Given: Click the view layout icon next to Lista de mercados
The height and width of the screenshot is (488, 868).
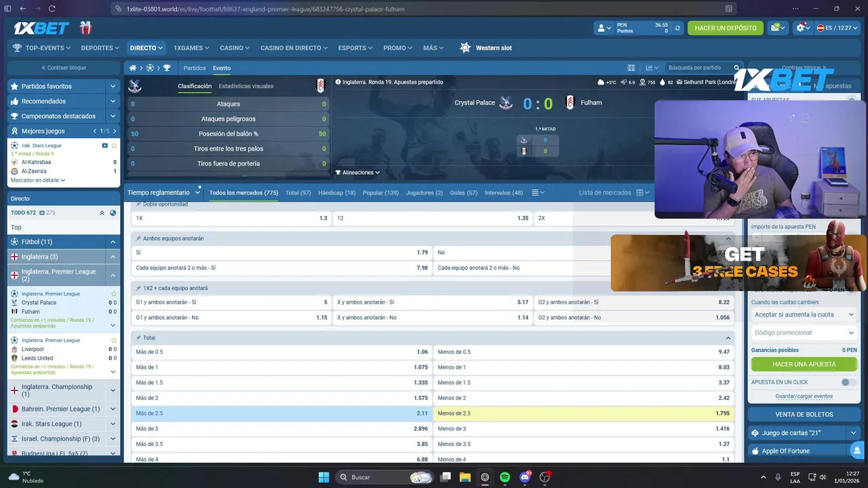Looking at the screenshot, I should pyautogui.click(x=642, y=192).
